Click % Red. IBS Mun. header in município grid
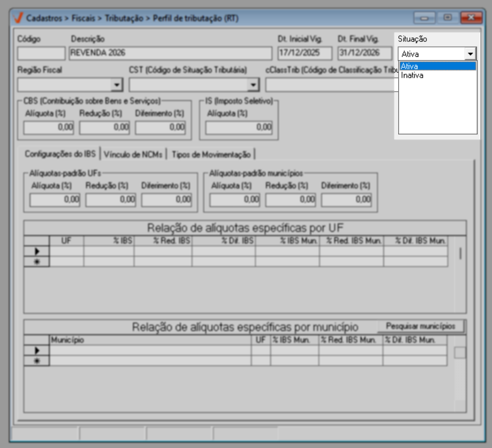The width and height of the screenshot is (492, 448). (x=351, y=340)
